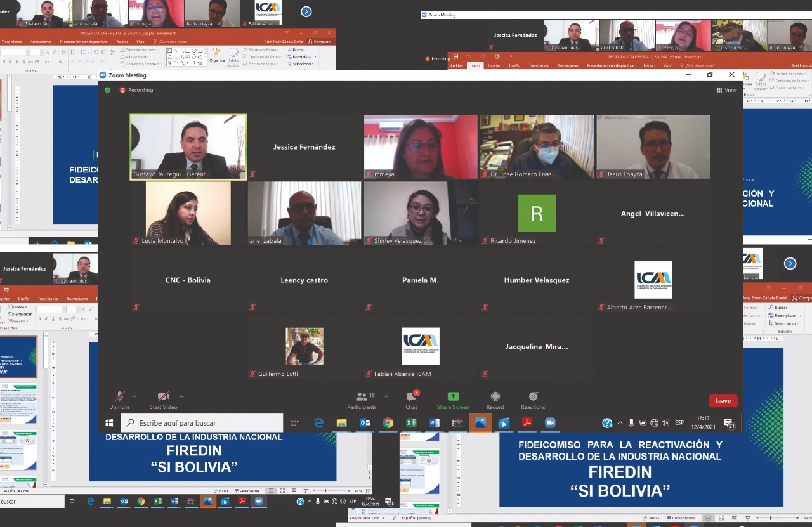Open the Participants list
This screenshot has width=812, height=527.
[362, 400]
